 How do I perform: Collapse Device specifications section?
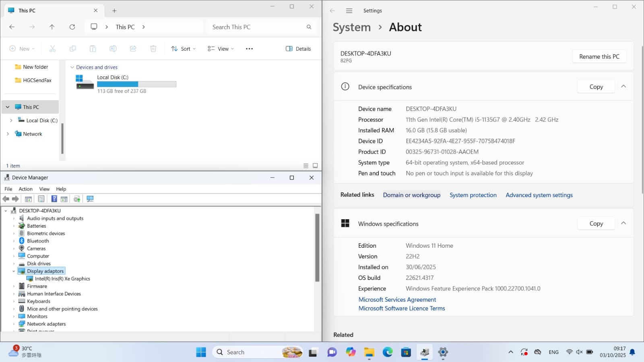623,86
